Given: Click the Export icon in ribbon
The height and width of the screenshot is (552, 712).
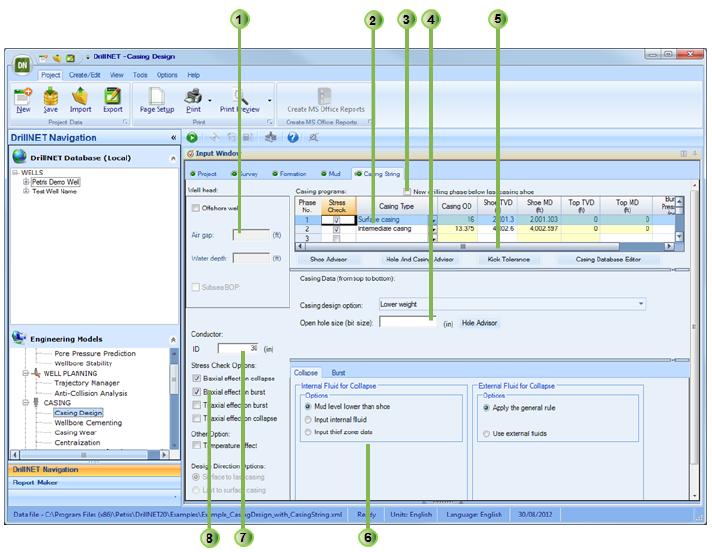Looking at the screenshot, I should [x=112, y=95].
